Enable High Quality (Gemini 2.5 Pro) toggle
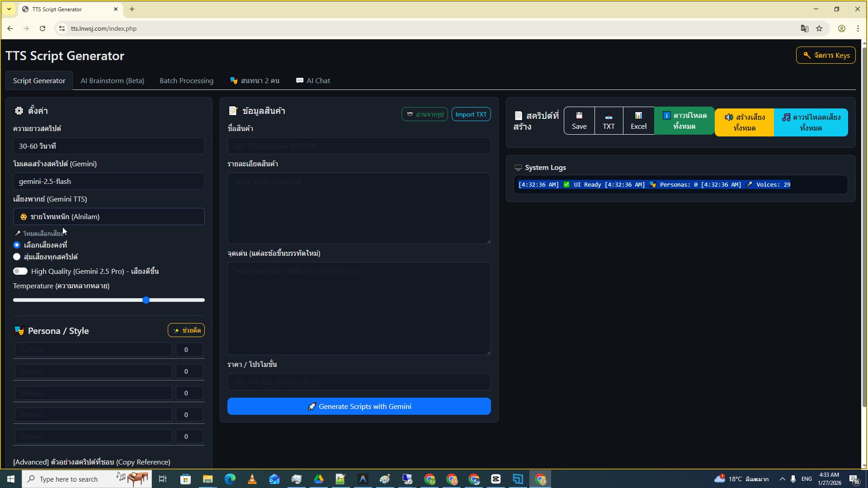This screenshot has width=868, height=488. click(20, 271)
